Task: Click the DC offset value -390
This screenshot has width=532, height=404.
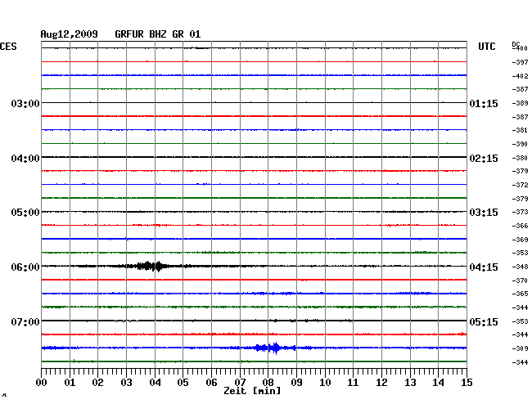Action: pyautogui.click(x=520, y=144)
